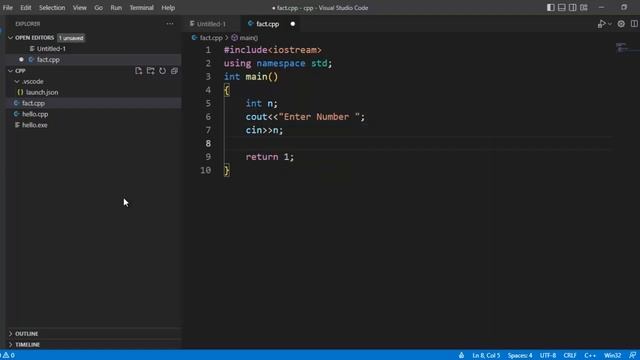The width and height of the screenshot is (640, 360).
Task: Toggle the bottom Panel layout icon
Action: point(562,7)
